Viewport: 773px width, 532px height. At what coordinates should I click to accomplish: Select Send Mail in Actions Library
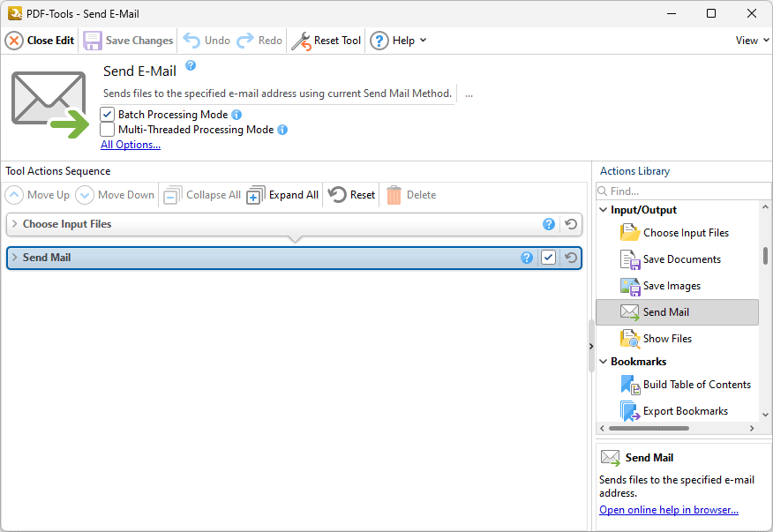pos(678,312)
